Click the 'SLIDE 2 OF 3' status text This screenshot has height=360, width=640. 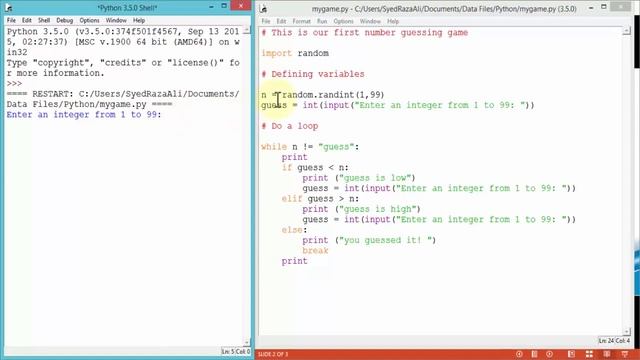[273, 354]
